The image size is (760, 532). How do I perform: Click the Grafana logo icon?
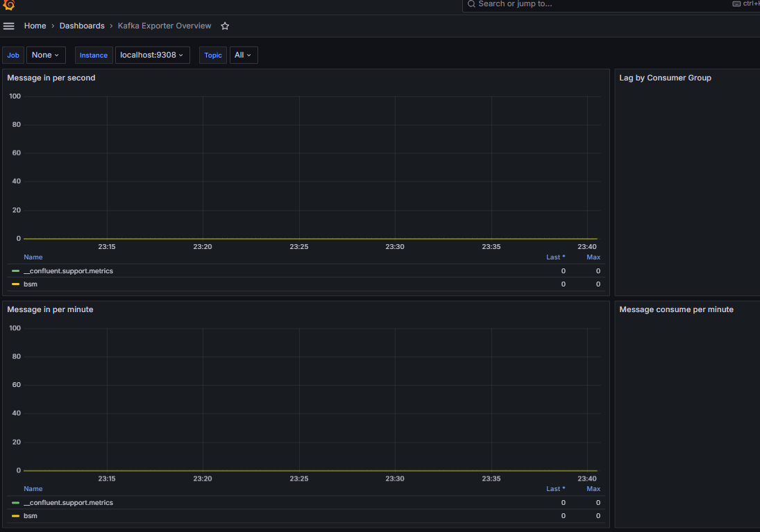point(9,5)
